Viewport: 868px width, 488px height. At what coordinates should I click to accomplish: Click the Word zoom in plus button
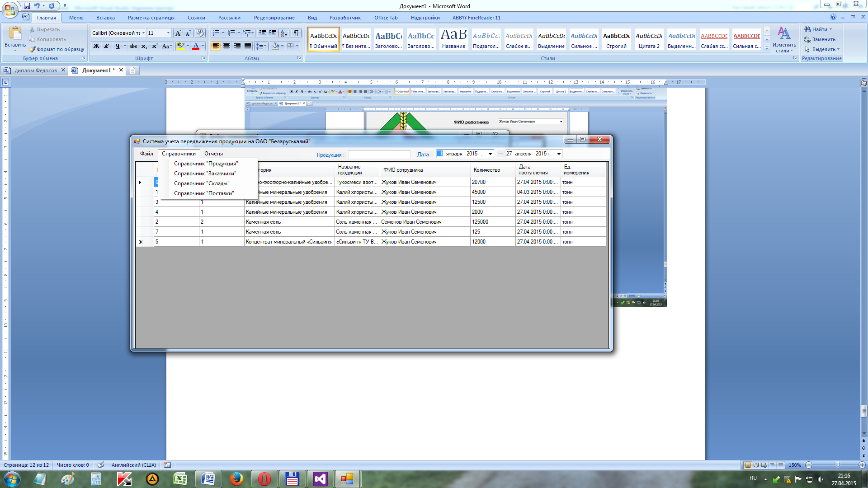[862, 465]
